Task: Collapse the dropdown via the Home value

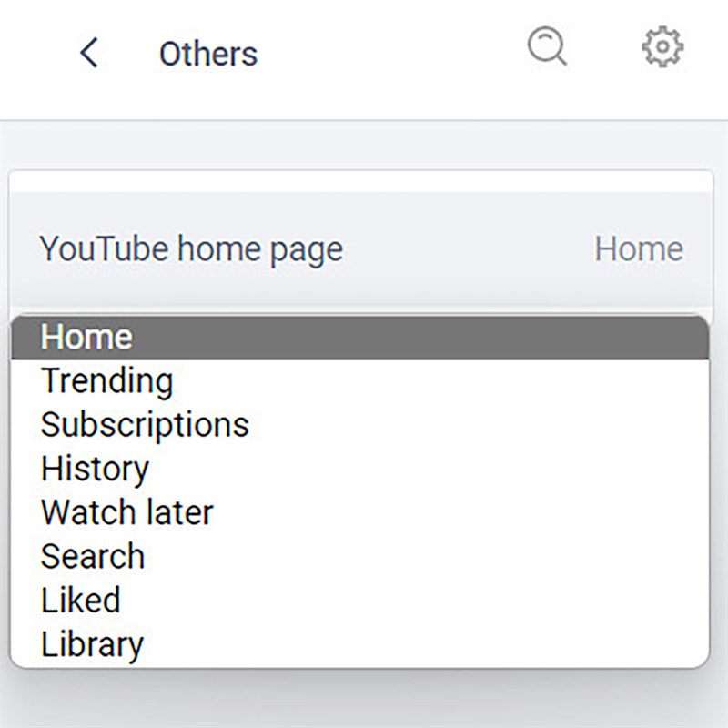Action: tap(638, 248)
